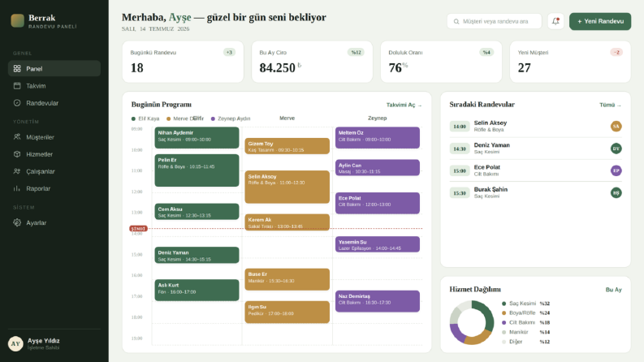Open the Raporlar text label in sidebar
The image size is (644, 362).
(38, 189)
